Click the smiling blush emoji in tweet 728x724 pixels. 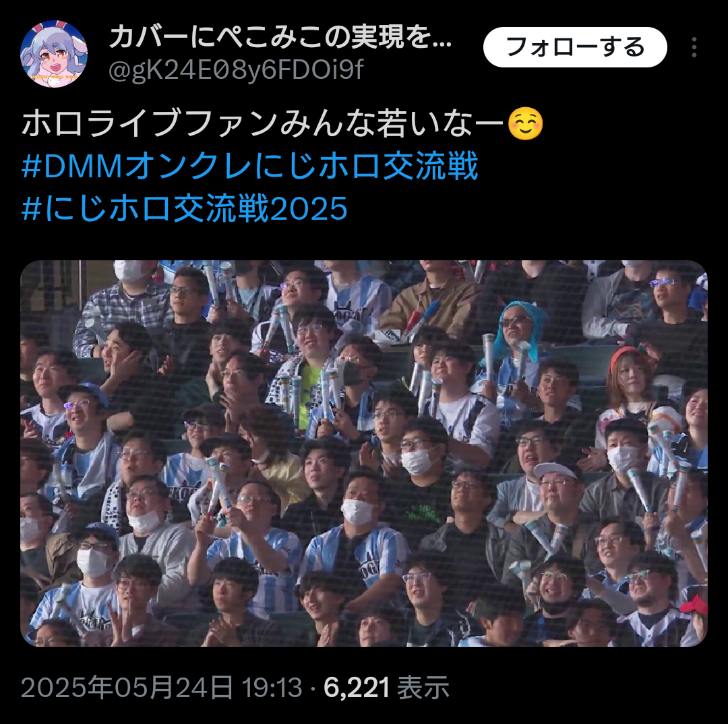(x=525, y=124)
